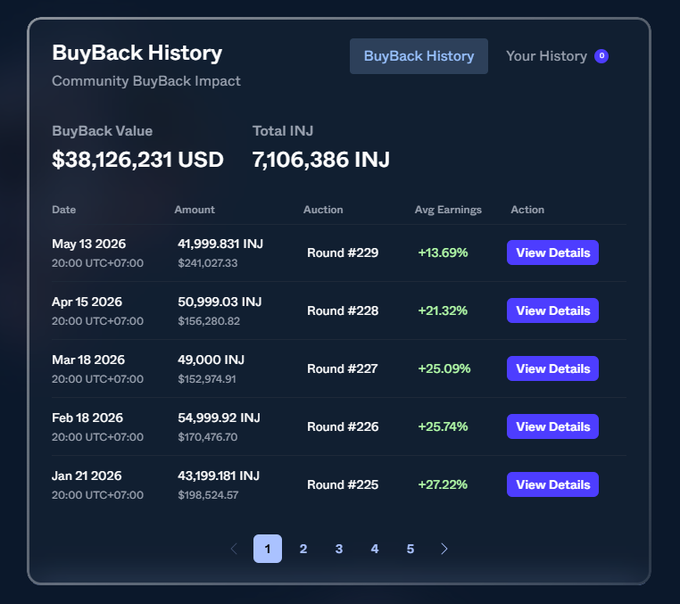The image size is (680, 604).
Task: Click the Action column header
Action: pyautogui.click(x=527, y=209)
